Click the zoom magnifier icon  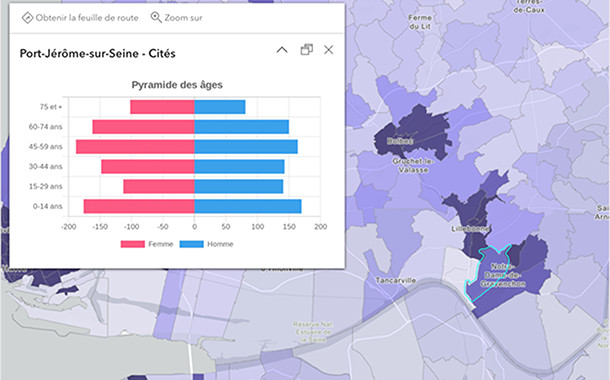coord(156,18)
